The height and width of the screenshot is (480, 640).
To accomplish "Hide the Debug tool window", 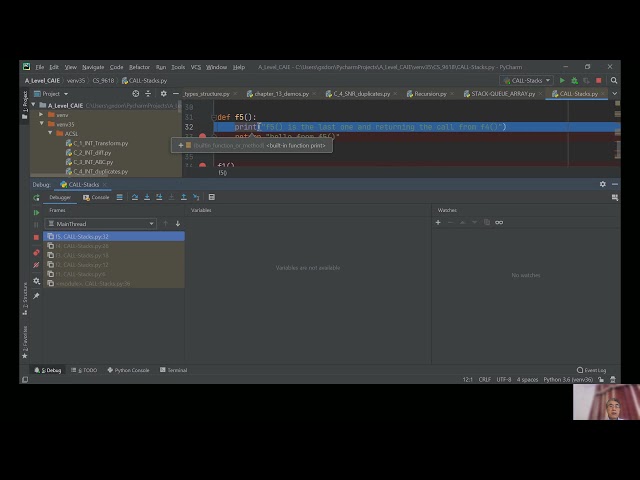I will [x=615, y=184].
